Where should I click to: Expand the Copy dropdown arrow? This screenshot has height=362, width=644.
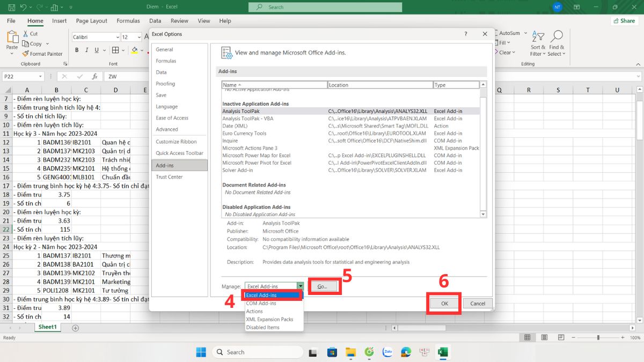pos(47,44)
